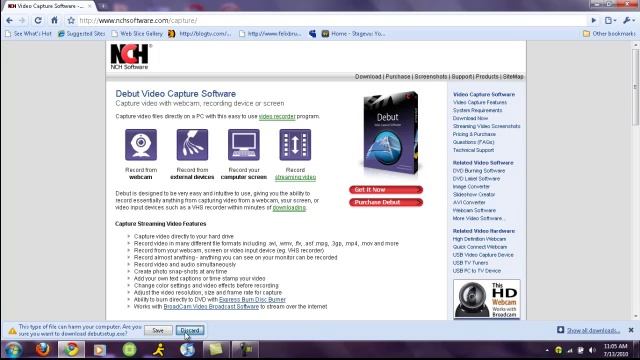Click the Record from webcam icon

pyautogui.click(x=141, y=145)
